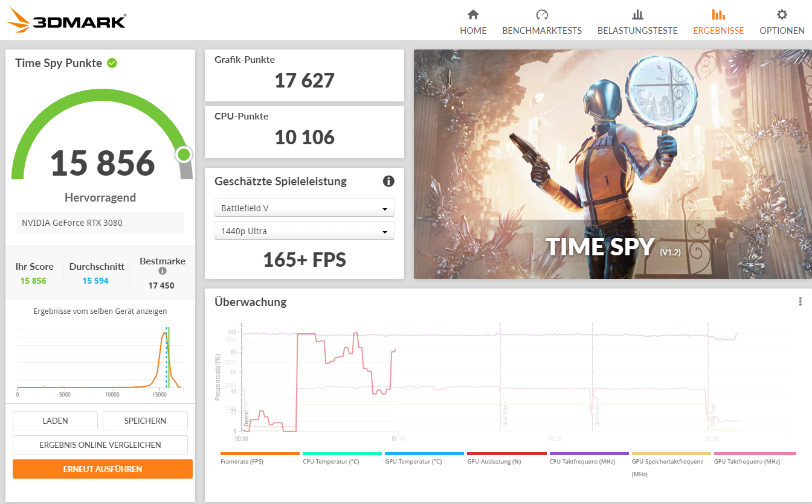Open Ergebnisse orange bars icon

tap(718, 14)
